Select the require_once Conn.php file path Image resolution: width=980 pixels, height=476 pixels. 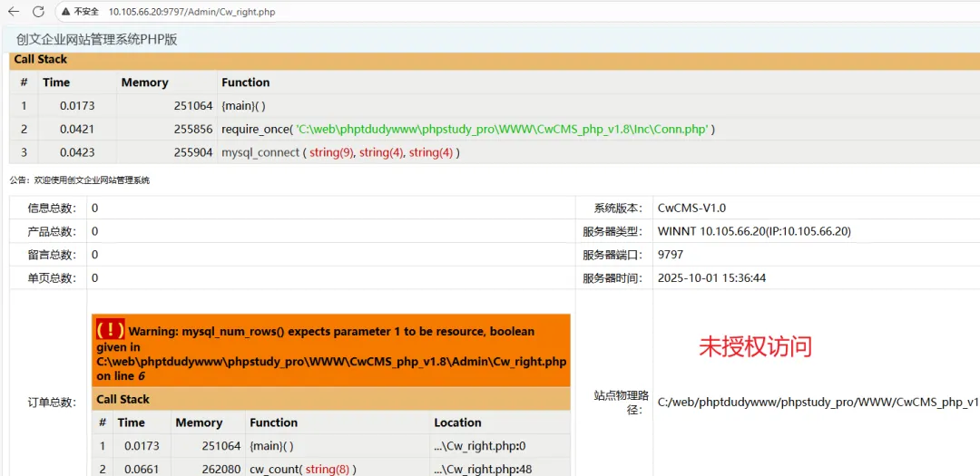click(503, 130)
